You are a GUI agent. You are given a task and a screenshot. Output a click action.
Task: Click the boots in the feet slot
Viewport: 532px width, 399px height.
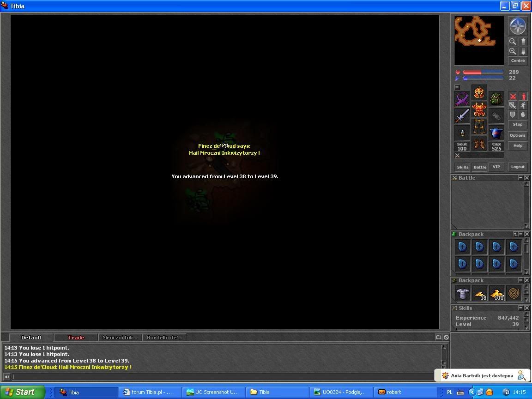point(479,144)
